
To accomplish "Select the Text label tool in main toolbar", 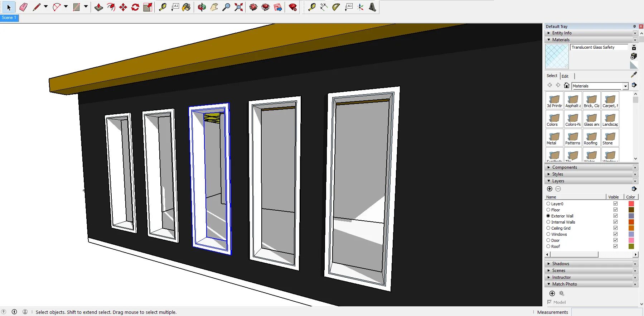I will coord(175,7).
